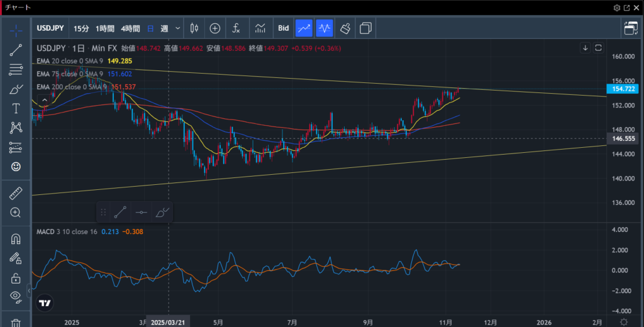
Task: Open the candlestick chart type selector
Action: tap(194, 28)
